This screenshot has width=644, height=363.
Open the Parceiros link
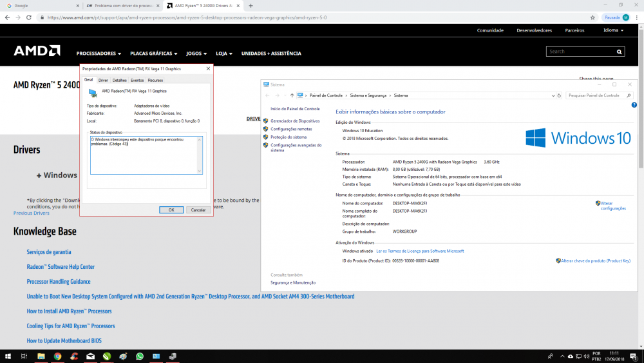pos(574,30)
